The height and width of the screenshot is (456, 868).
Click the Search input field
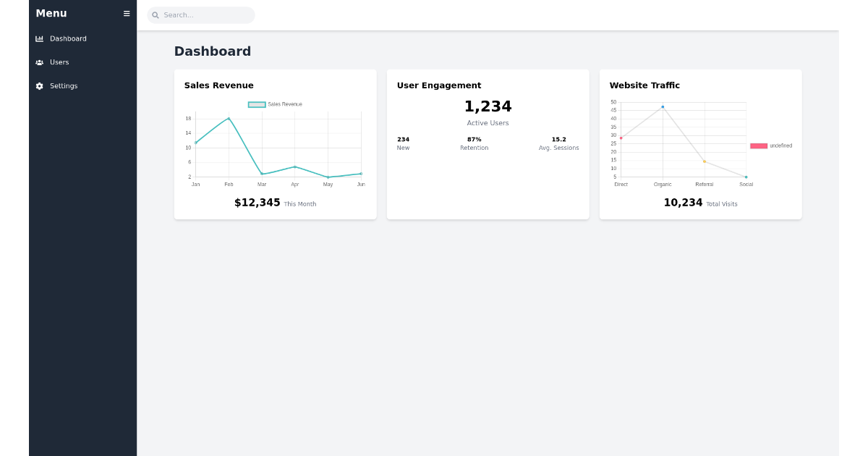(201, 14)
